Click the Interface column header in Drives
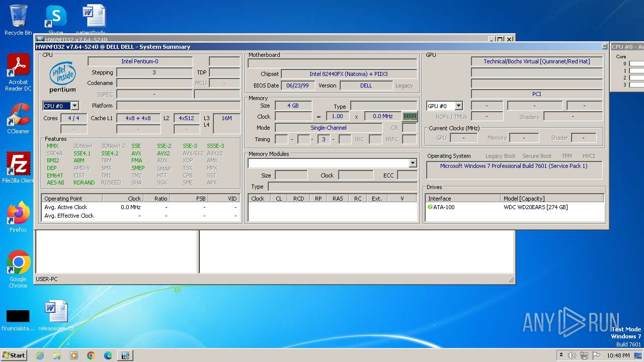Viewport: 644px width, 362px height. pyautogui.click(x=463, y=199)
